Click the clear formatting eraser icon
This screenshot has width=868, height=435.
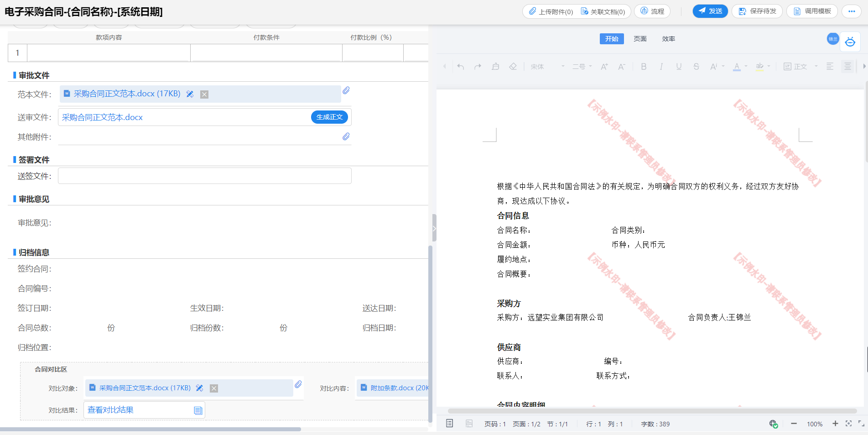pyautogui.click(x=513, y=67)
